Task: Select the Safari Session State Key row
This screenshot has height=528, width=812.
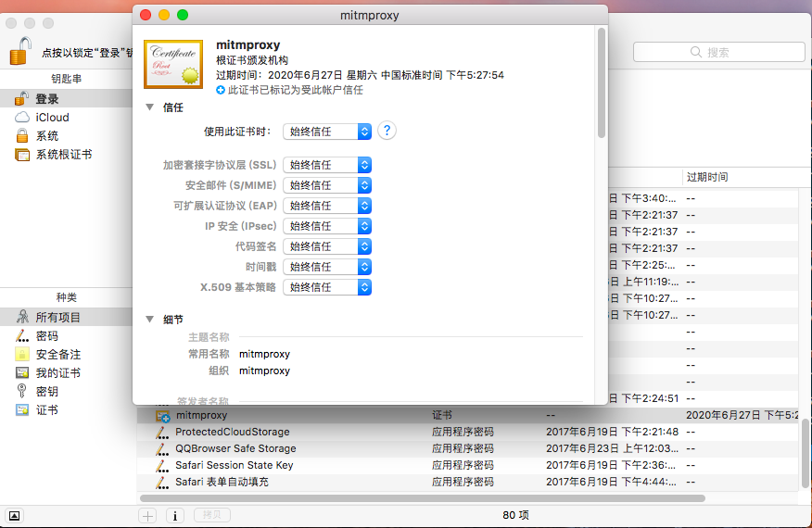Action: coord(469,465)
